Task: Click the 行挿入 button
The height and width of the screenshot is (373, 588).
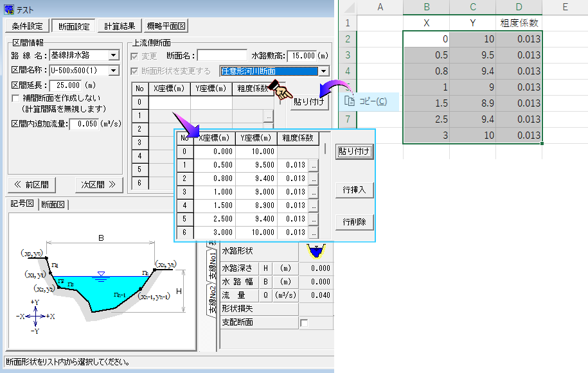Action: [x=354, y=189]
